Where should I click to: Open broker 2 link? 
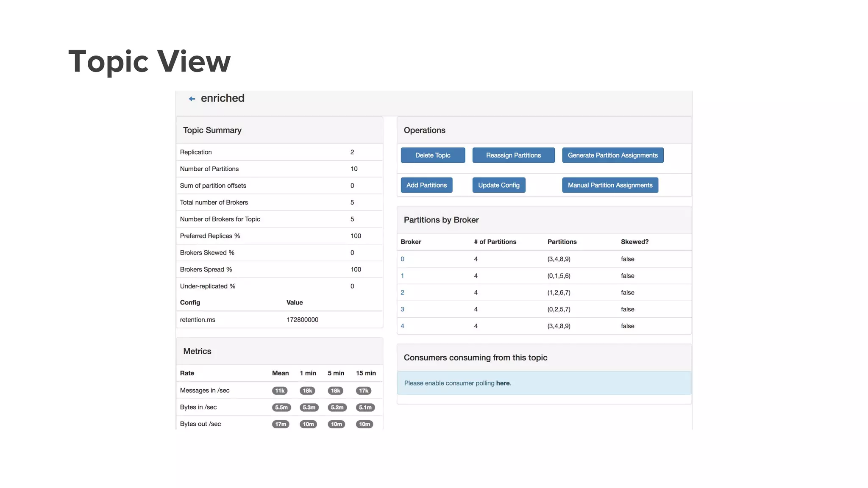coord(402,292)
